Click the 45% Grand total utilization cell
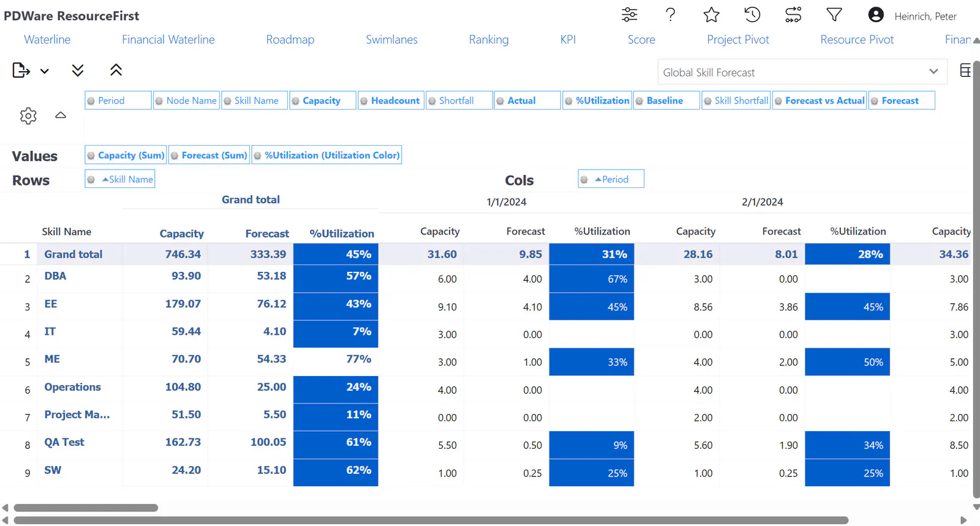This screenshot has height=526, width=980. click(336, 254)
